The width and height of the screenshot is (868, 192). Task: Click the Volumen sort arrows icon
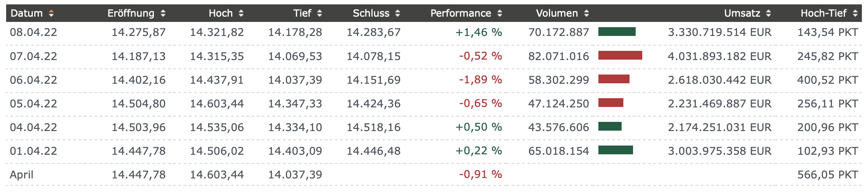587,14
